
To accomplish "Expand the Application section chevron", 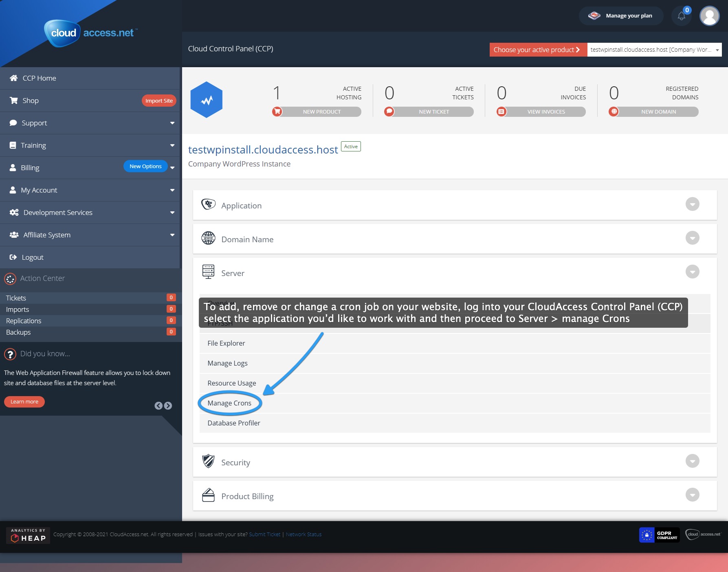I will [692, 204].
